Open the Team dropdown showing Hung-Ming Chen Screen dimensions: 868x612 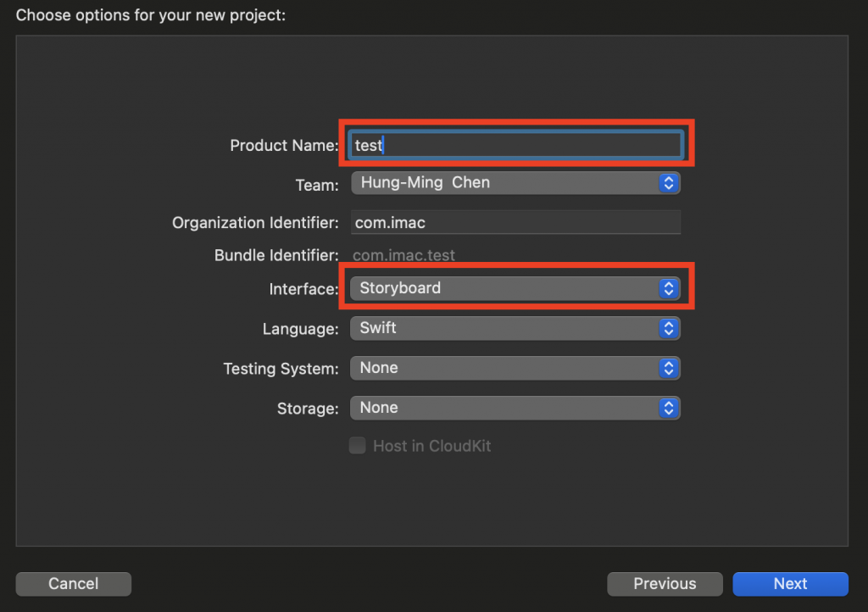click(504, 182)
